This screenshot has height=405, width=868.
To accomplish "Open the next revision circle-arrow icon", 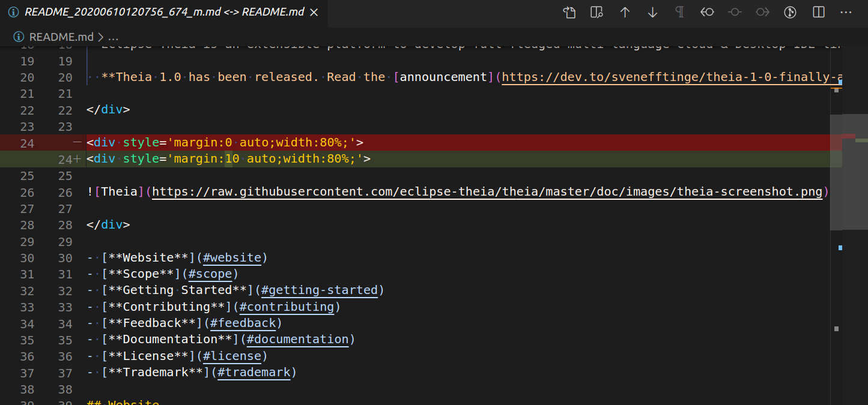I will 763,12.
